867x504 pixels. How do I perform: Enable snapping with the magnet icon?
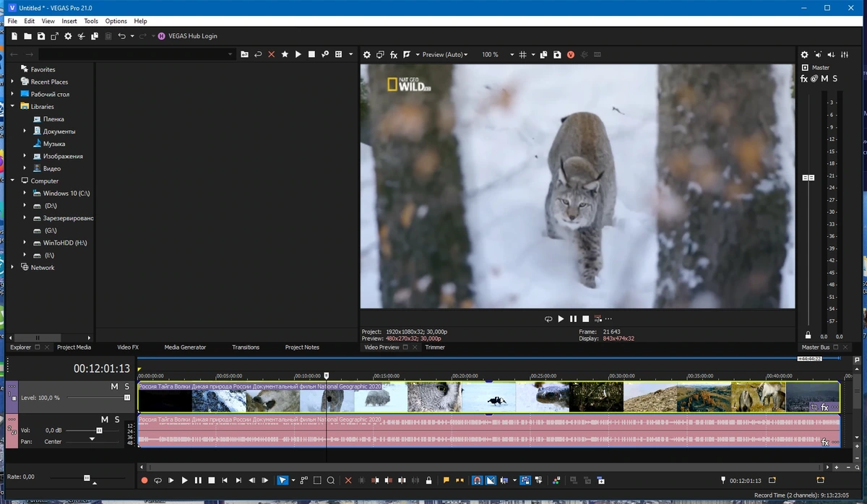pyautogui.click(x=477, y=480)
